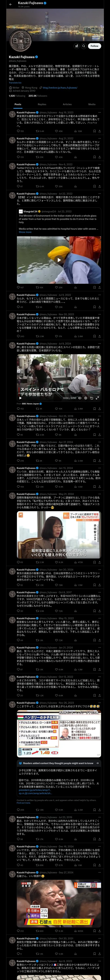Image resolution: width=110 pixels, height=980 pixels.
Task: Open the Media tab
Action: (x=92, y=104)
